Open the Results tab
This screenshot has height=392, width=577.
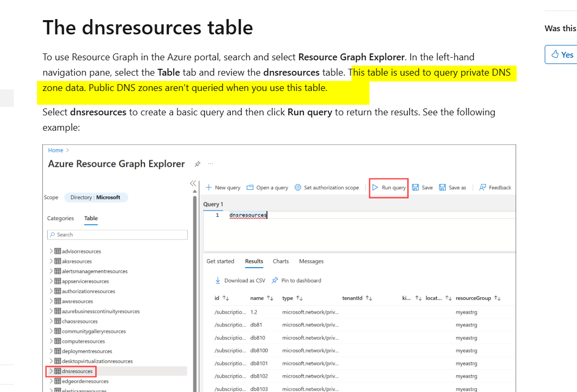[254, 261]
